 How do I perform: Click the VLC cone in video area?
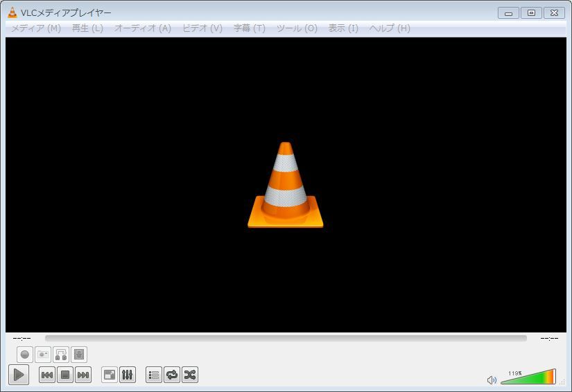click(x=286, y=185)
